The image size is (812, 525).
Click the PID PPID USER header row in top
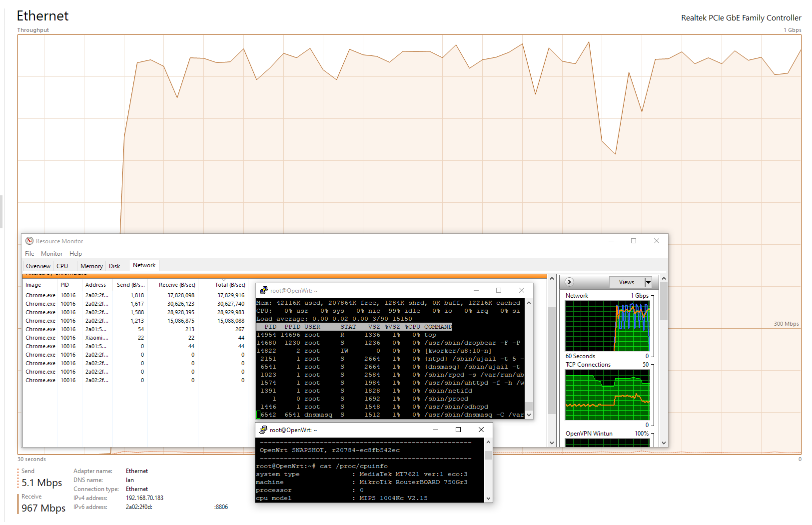(354, 327)
